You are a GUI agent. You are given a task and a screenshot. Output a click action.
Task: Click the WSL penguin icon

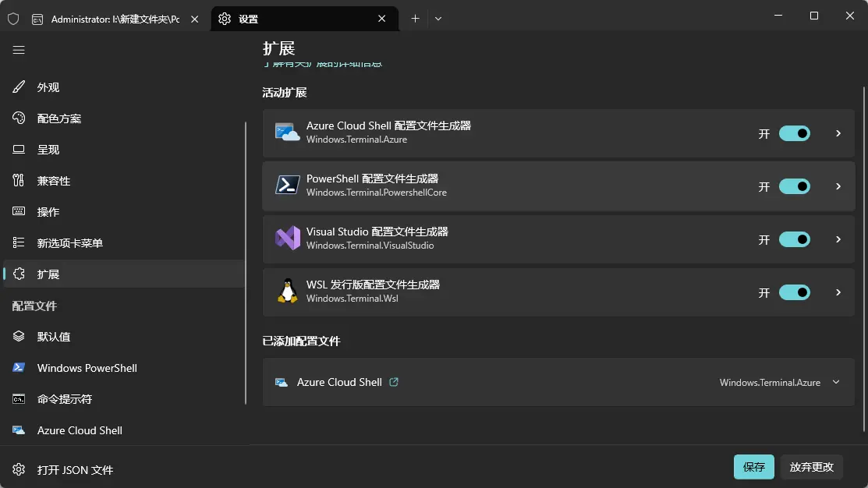pyautogui.click(x=287, y=291)
